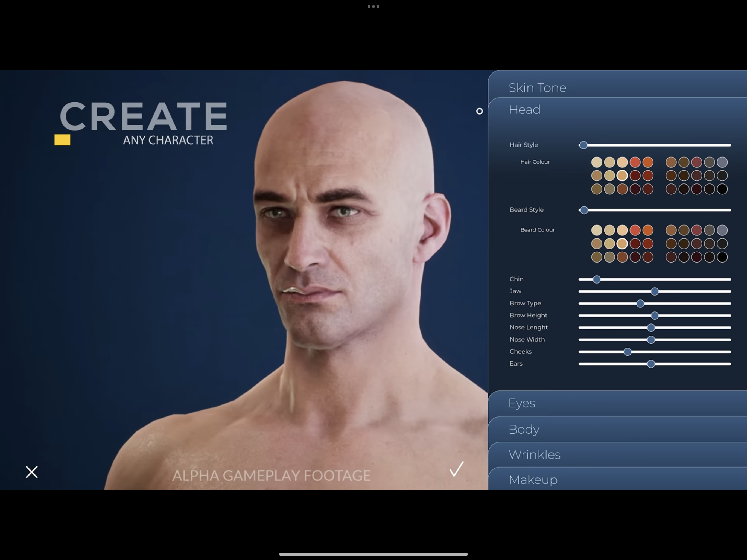Click the Jaw slider handle
747x560 pixels.
click(655, 291)
